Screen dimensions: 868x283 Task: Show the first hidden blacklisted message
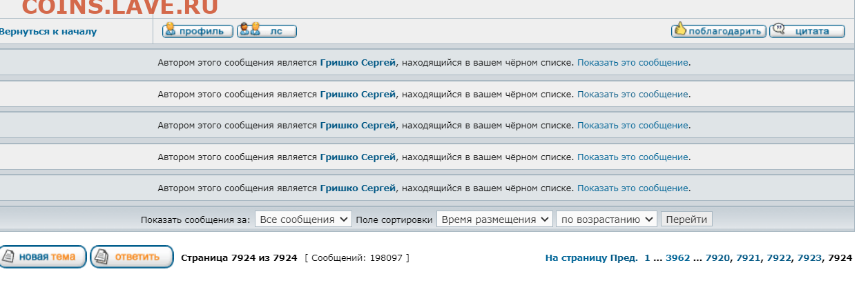(x=633, y=63)
